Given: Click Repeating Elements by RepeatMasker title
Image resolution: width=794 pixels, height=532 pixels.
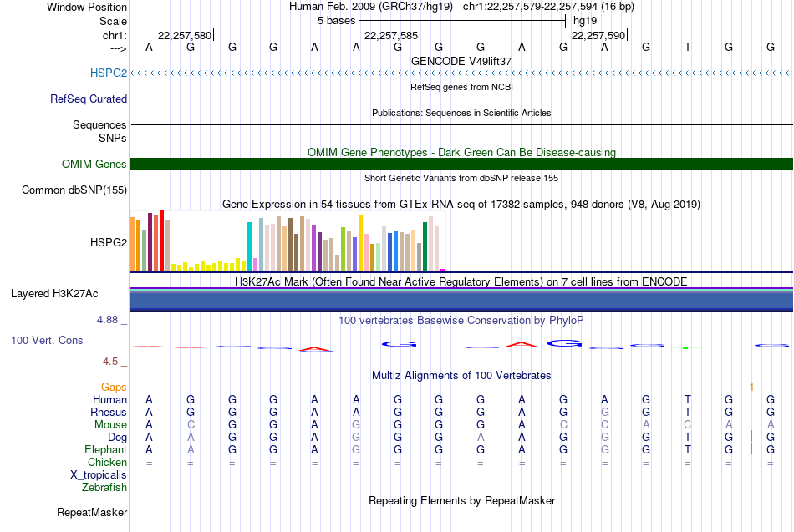Looking at the screenshot, I should click(461, 501).
